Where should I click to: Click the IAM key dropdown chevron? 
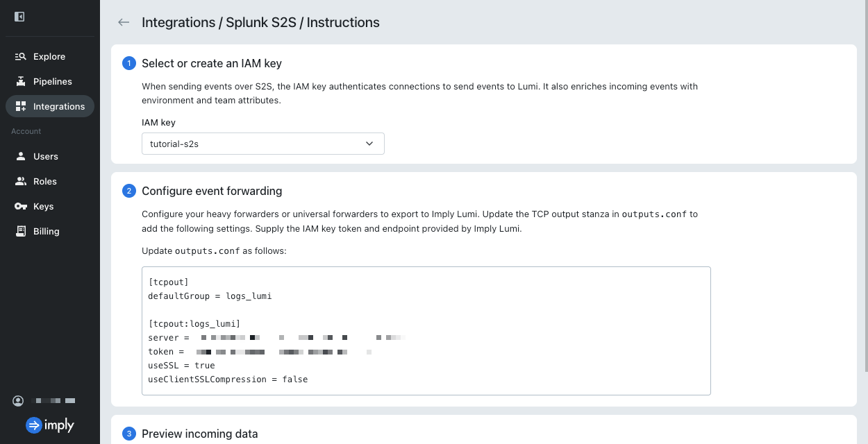(369, 144)
